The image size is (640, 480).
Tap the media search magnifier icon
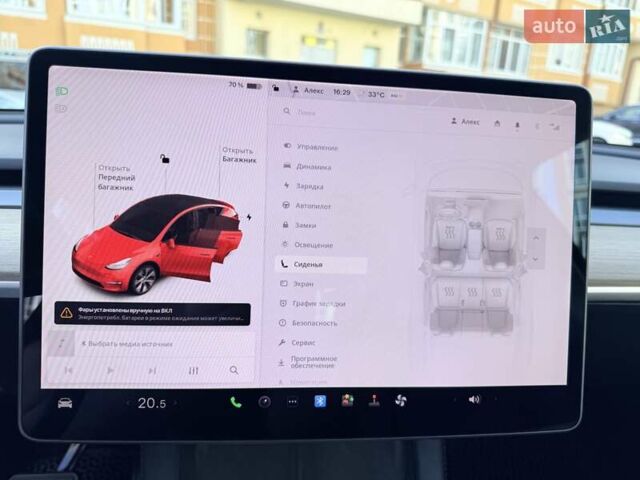coord(234,370)
